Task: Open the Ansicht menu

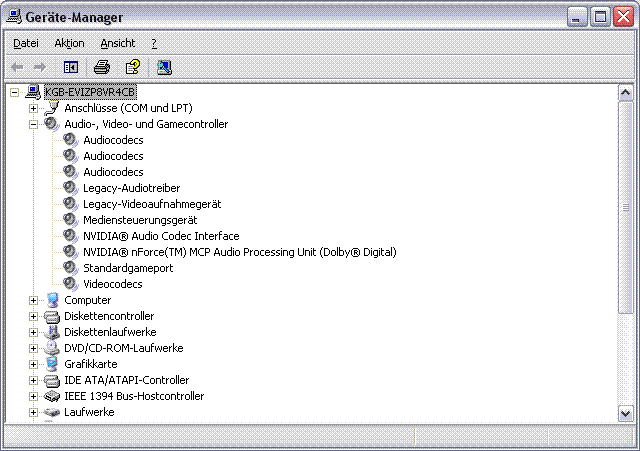Action: click(118, 43)
